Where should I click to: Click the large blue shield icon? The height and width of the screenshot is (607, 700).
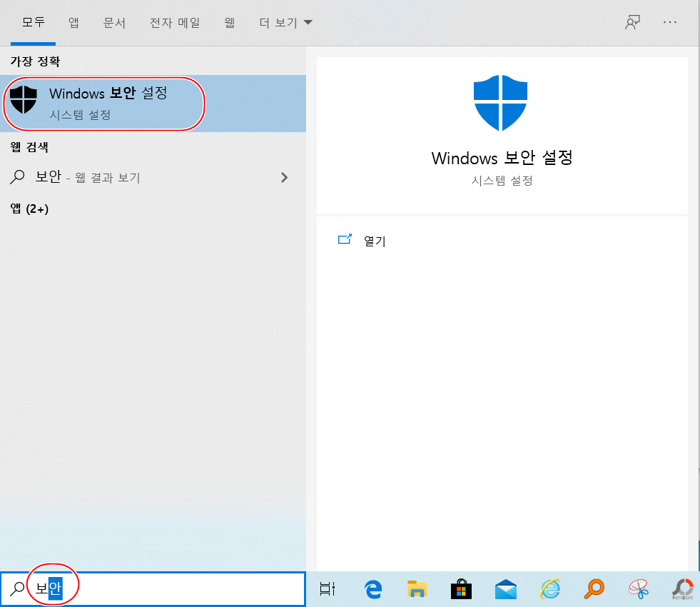pos(500,103)
